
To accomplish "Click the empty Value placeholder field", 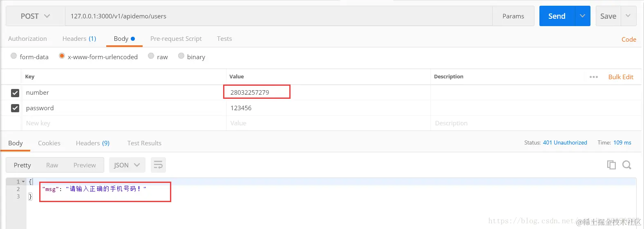I will point(328,123).
